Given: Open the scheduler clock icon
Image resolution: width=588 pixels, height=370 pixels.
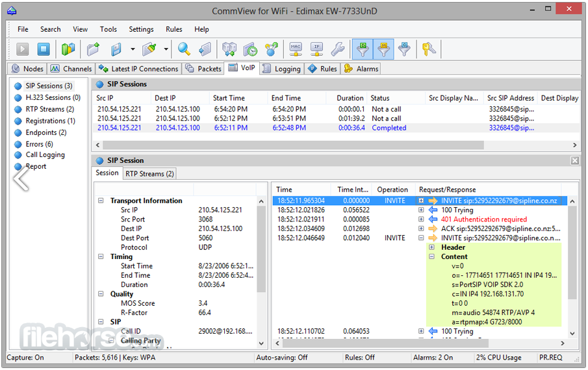Looking at the screenshot, I should (x=250, y=49).
